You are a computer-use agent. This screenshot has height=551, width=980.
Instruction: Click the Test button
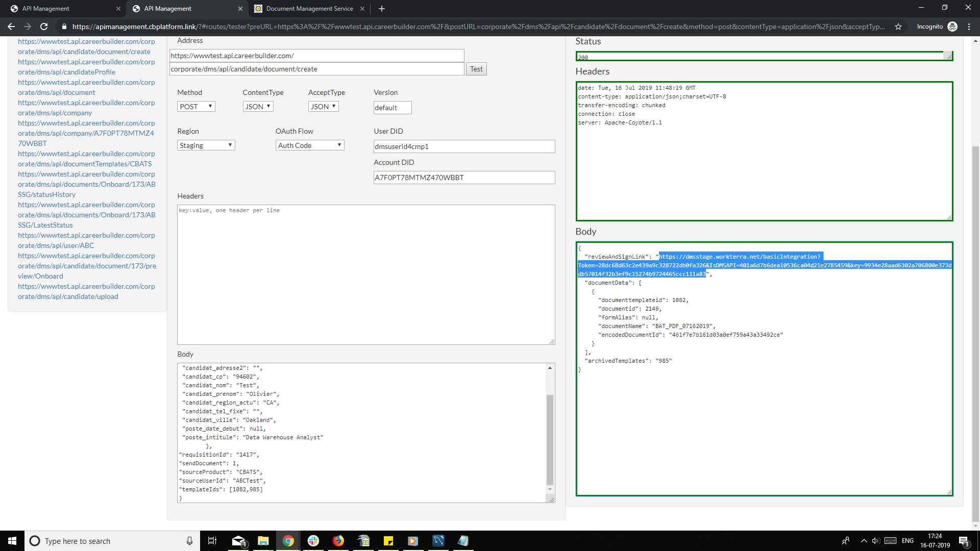(x=476, y=69)
